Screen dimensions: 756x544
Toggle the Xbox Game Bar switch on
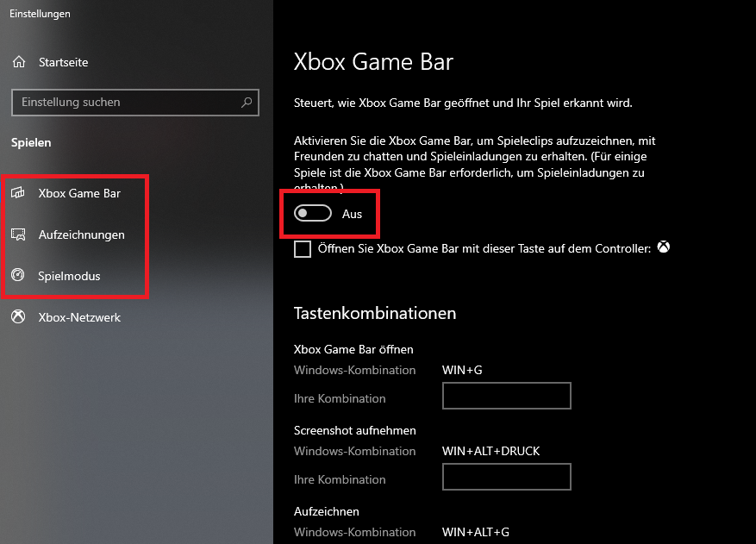[x=313, y=213]
